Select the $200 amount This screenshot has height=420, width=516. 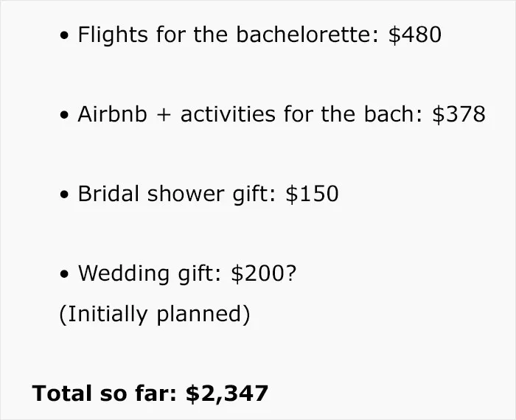(257, 273)
